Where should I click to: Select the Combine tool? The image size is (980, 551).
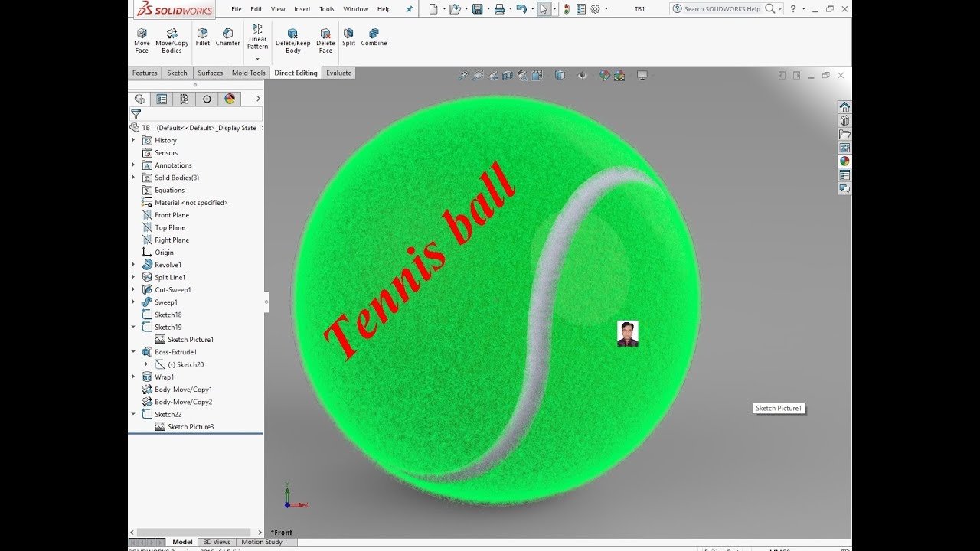point(374,37)
